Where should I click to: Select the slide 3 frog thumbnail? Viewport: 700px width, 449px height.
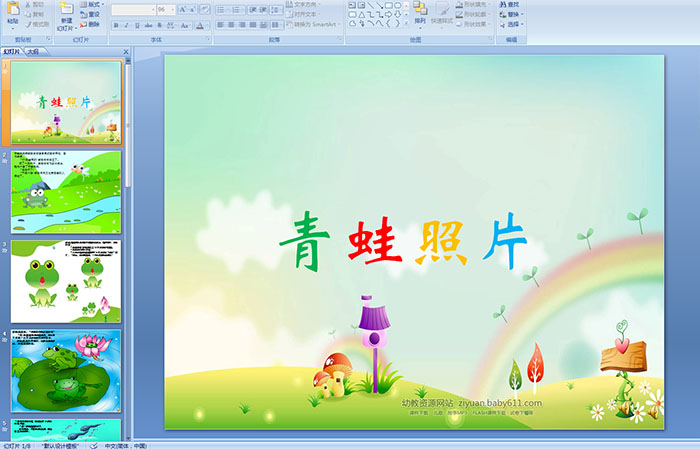tap(66, 280)
